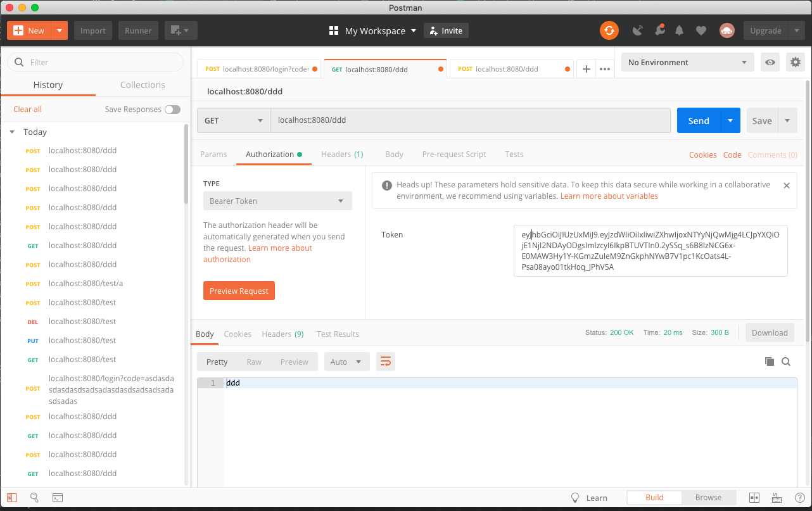Switch to two pane layout
Image resolution: width=812 pixels, height=511 pixels.
click(754, 498)
